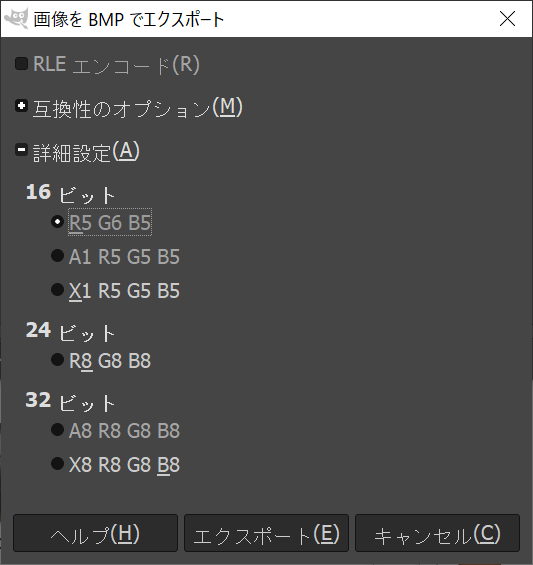
Task: Click the GIMP Wilber icon in title bar
Action: (x=16, y=18)
